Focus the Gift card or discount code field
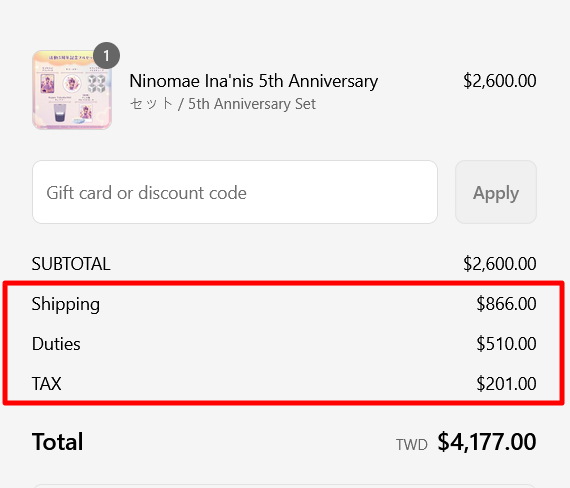 click(x=235, y=192)
